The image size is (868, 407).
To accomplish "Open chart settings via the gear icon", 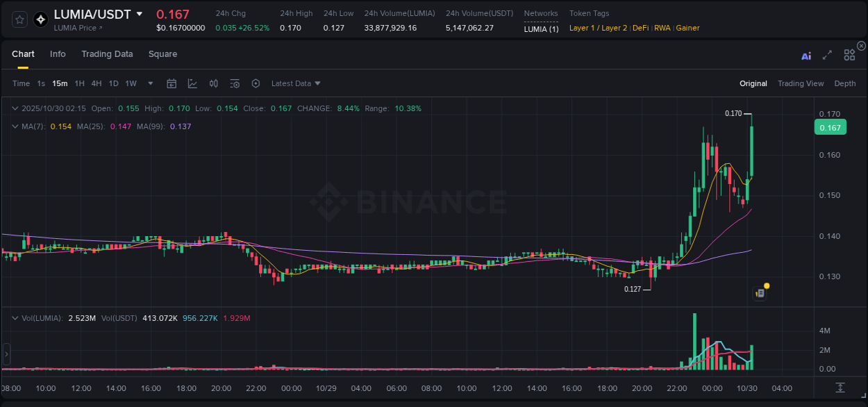I will [x=256, y=83].
